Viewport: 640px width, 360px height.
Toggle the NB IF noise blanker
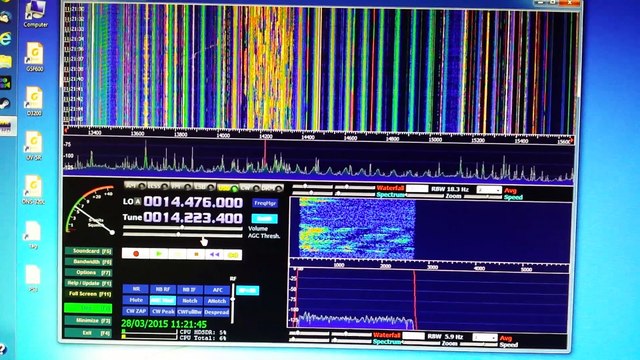coord(189,290)
